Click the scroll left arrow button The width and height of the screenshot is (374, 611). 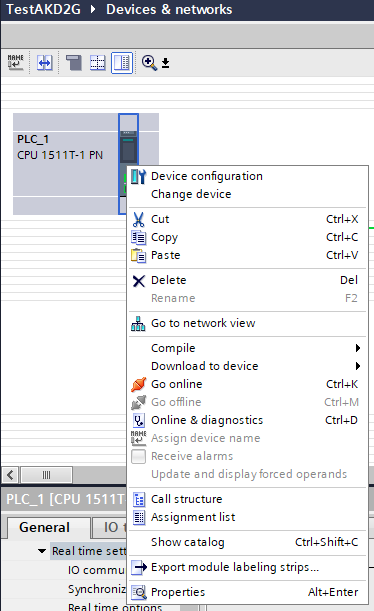[x=10, y=475]
